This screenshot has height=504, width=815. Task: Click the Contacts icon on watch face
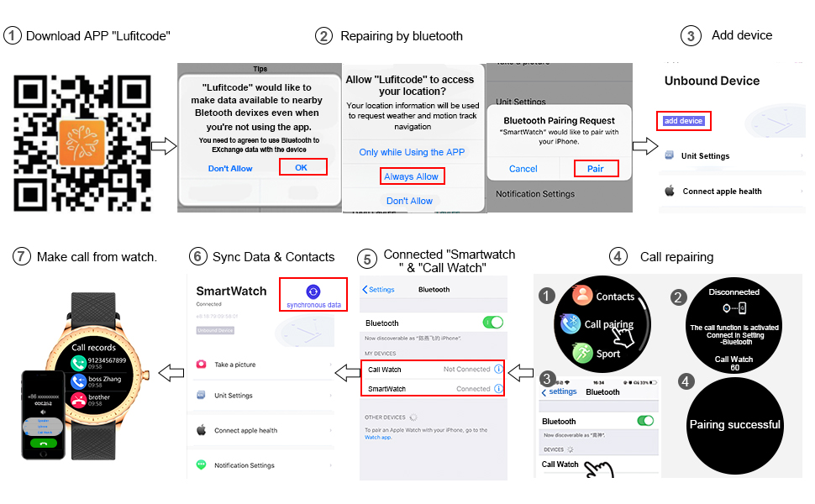(x=582, y=295)
